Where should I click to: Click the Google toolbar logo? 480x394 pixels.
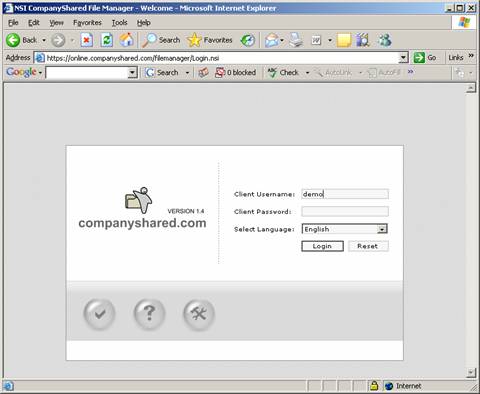point(21,72)
